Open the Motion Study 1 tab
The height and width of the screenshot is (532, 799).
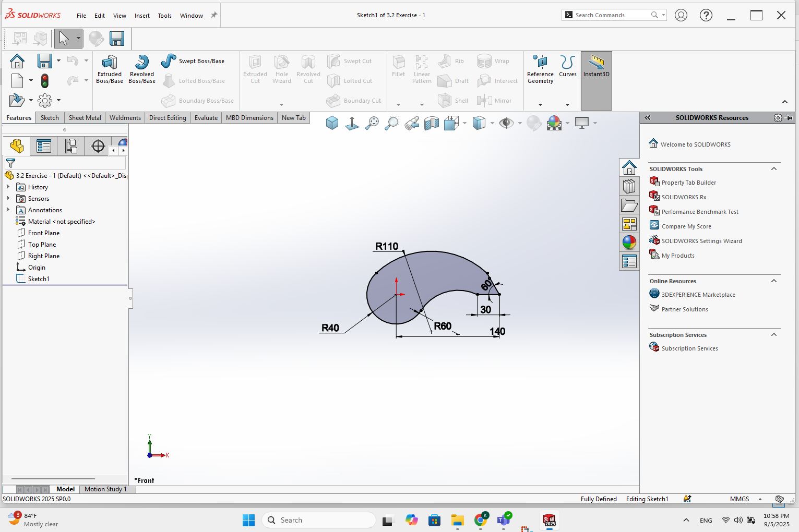click(x=105, y=489)
